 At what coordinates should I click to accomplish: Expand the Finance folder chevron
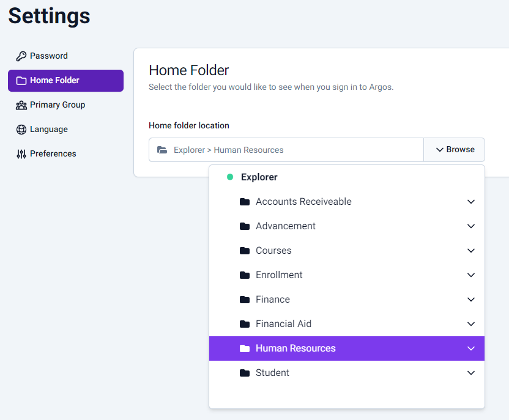point(471,300)
